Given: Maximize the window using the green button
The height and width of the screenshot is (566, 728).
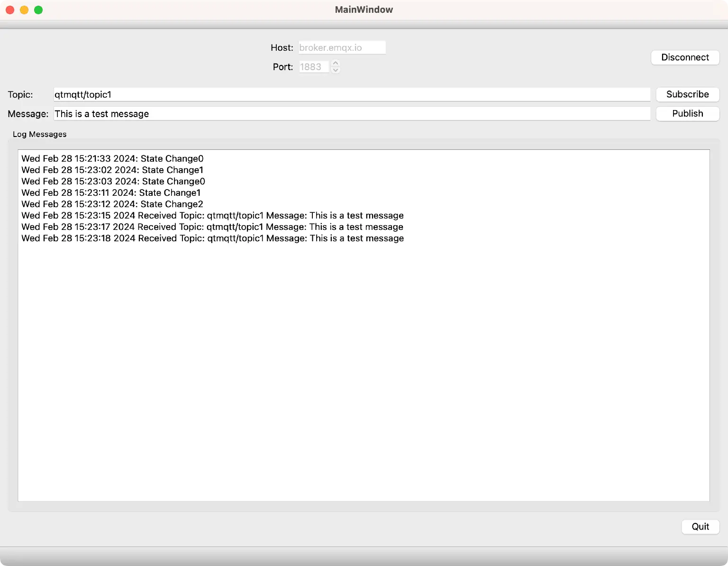Looking at the screenshot, I should (x=38, y=9).
